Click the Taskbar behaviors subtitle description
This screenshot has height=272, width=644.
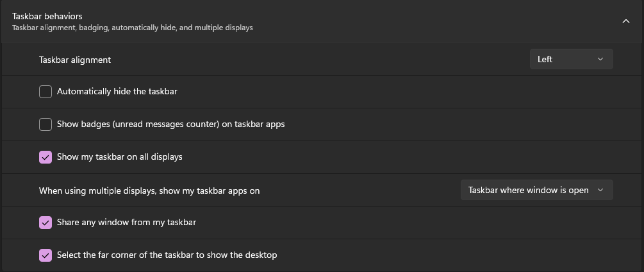pos(132,28)
